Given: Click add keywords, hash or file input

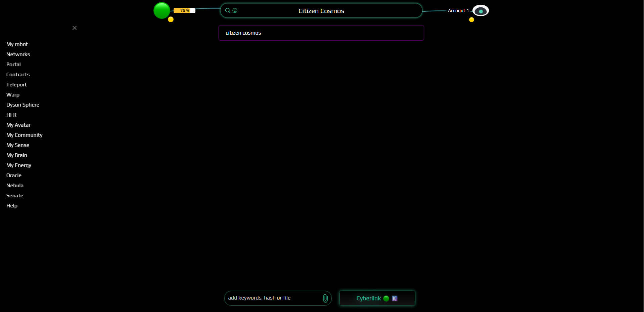Looking at the screenshot, I should 278,298.
